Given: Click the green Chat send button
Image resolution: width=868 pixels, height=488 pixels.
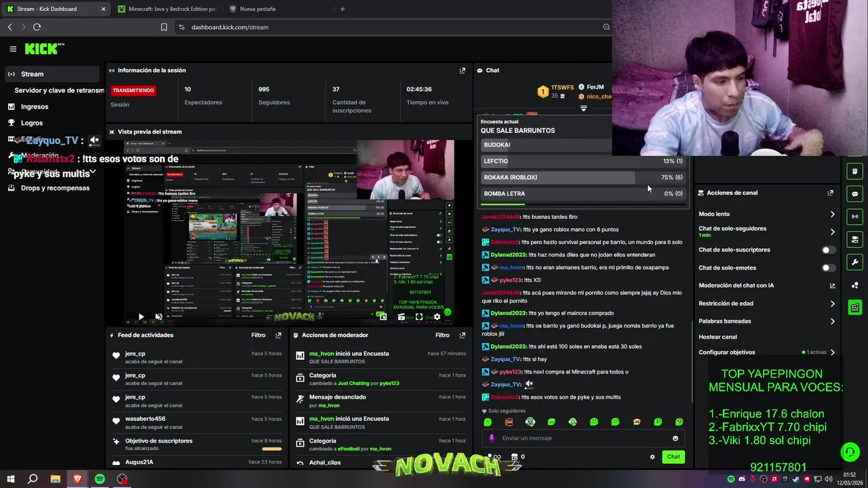Looking at the screenshot, I should (673, 457).
